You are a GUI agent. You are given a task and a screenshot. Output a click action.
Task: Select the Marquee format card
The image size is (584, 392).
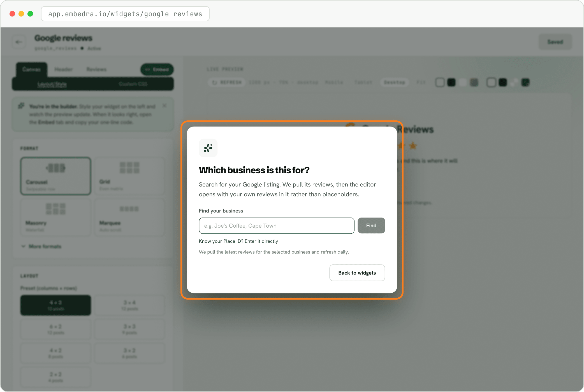(129, 217)
